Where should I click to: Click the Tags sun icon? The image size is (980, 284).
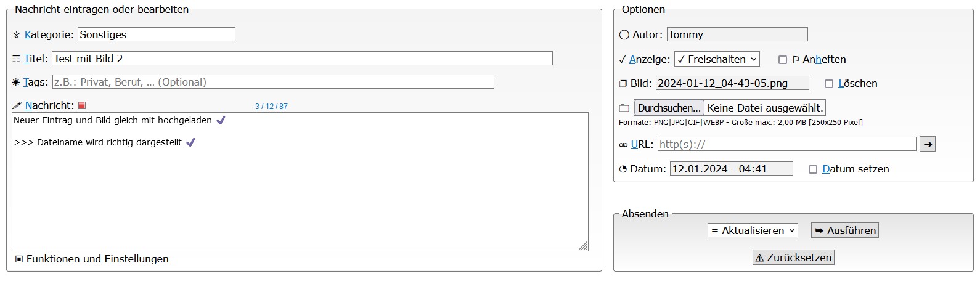click(16, 83)
